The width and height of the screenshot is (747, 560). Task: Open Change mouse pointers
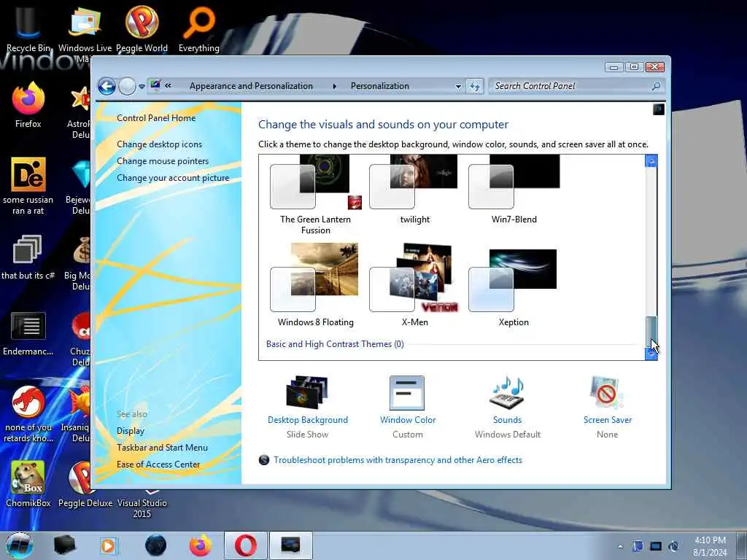click(163, 161)
